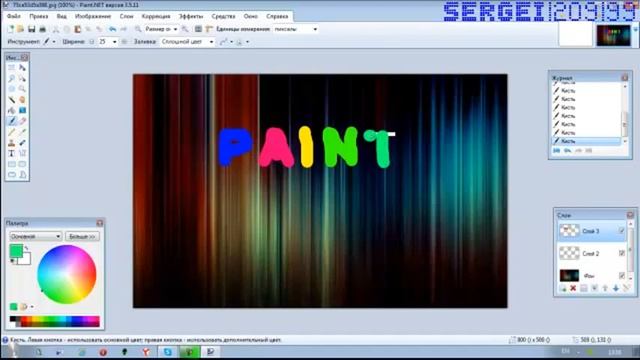Open layer properties icon in Layers panel
Viewport: 640px width, 360px height.
click(x=626, y=288)
